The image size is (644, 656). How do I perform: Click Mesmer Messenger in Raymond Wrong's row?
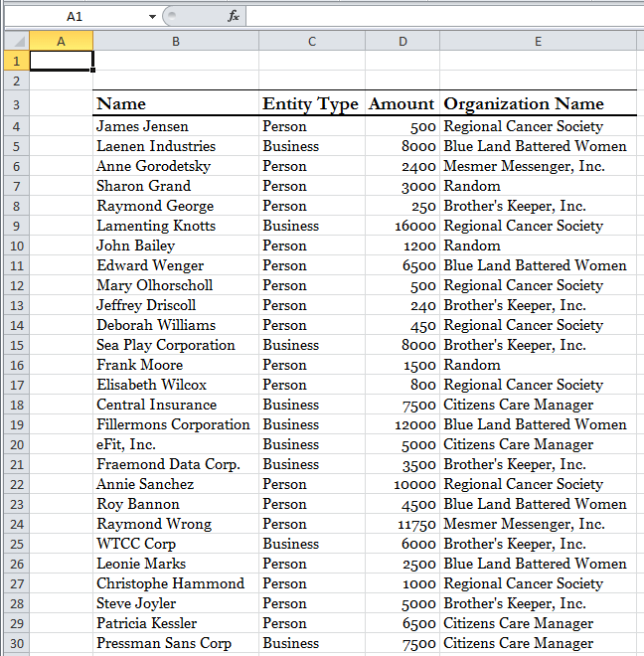click(x=538, y=524)
